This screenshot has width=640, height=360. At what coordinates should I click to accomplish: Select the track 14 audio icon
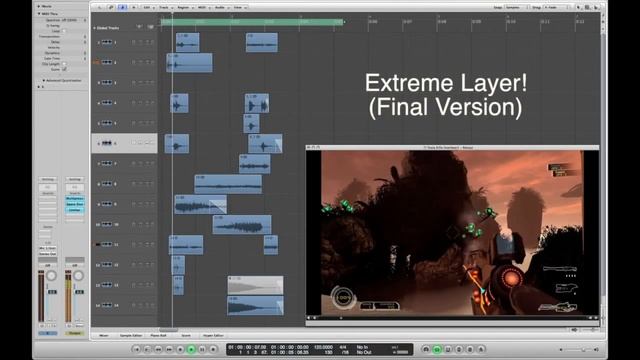[107, 305]
